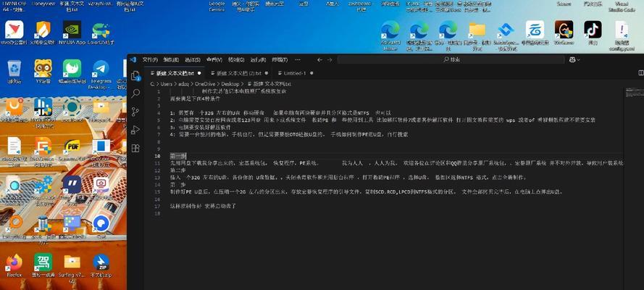Click the go forward arrow in title bar
Viewport: 644px width, 290px height.
[x=330, y=60]
